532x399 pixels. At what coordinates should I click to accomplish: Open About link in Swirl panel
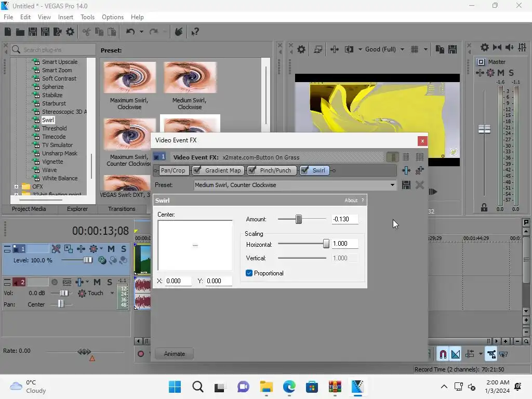351,201
